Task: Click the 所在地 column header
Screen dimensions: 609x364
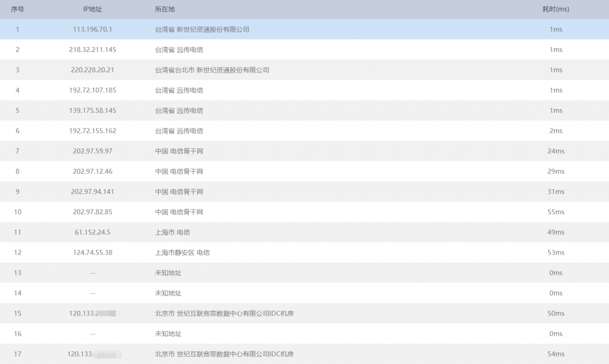Action: click(165, 9)
